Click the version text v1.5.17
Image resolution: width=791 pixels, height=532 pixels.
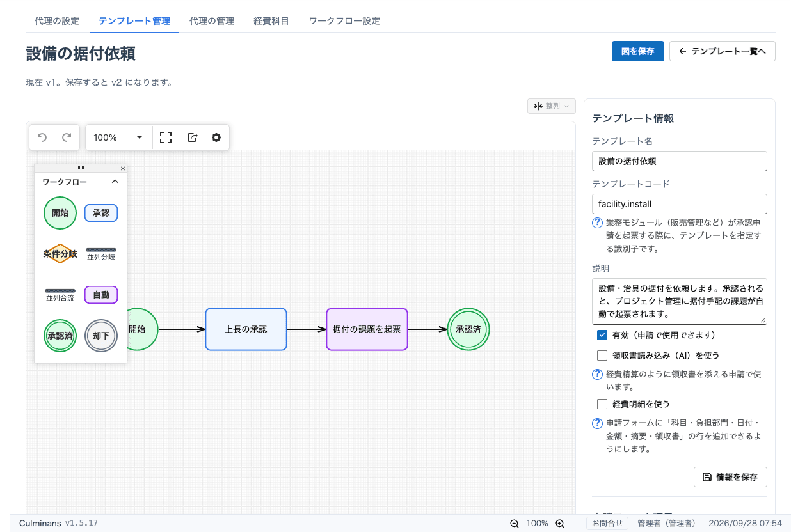click(81, 523)
